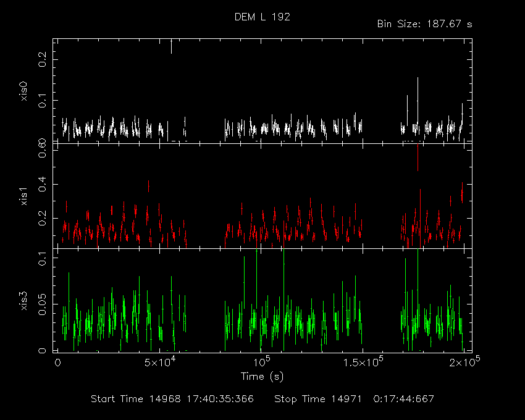Click the "Start Time 14968 17:40:35:366" text

(172, 399)
